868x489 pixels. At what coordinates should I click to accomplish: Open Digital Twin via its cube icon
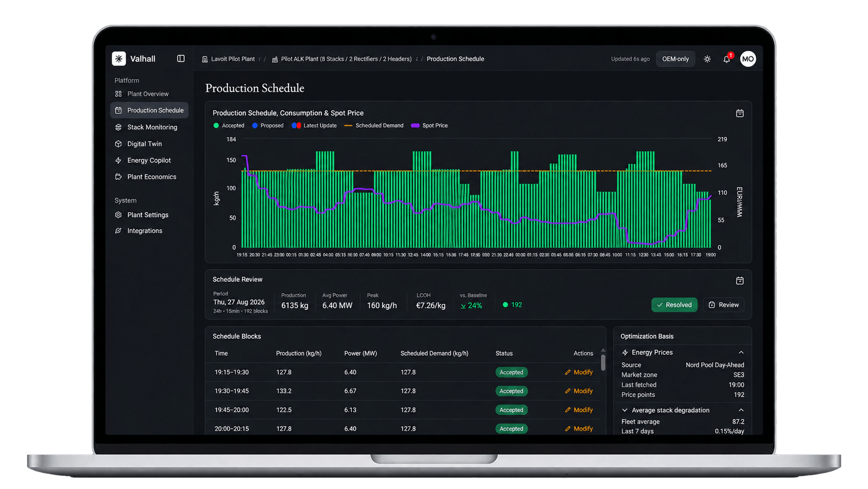coord(118,144)
